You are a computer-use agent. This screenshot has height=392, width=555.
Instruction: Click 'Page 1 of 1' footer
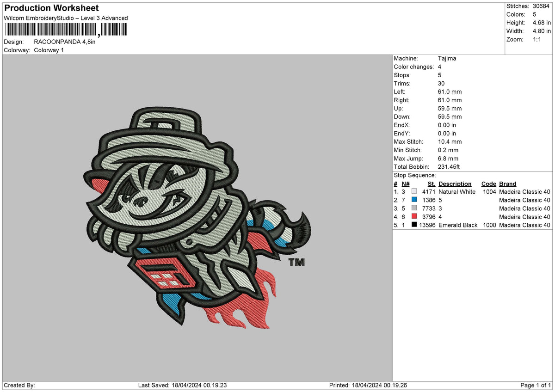(536, 385)
